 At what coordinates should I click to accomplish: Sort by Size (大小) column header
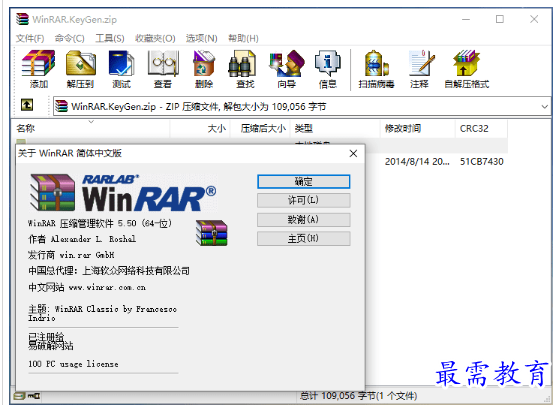(201, 128)
